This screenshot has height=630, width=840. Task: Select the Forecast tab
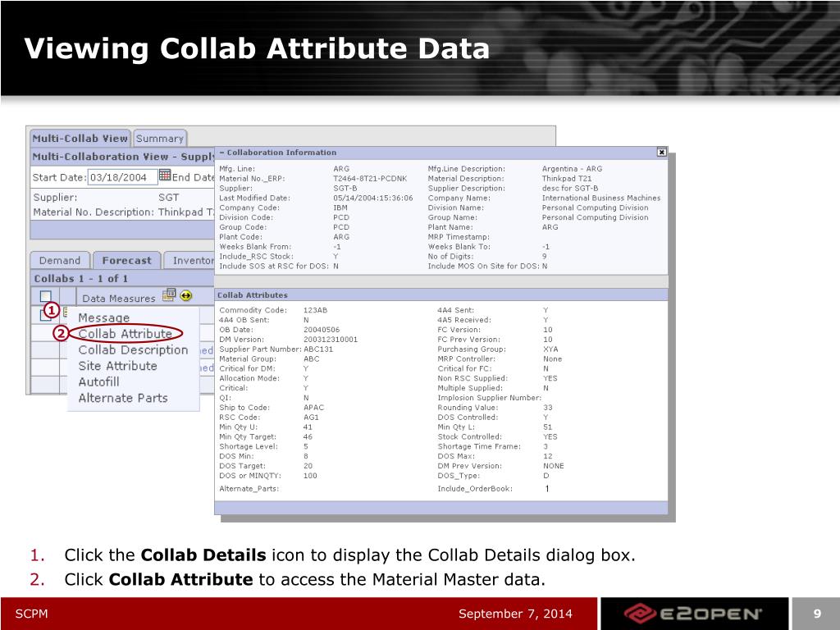[x=127, y=260]
